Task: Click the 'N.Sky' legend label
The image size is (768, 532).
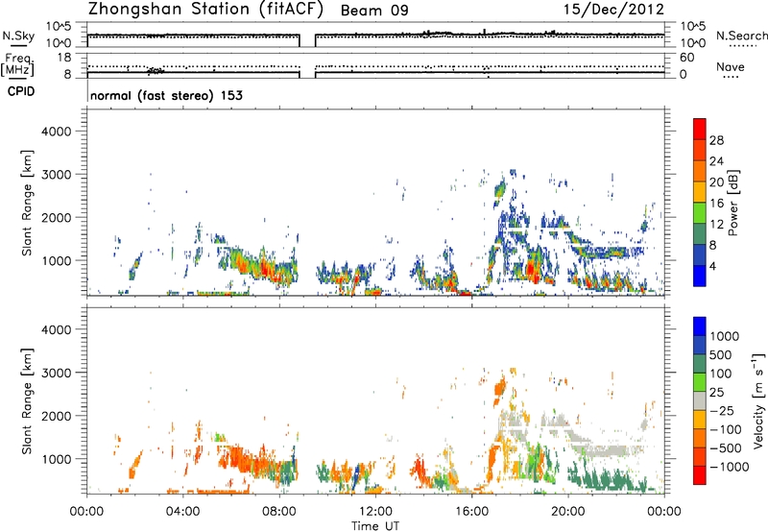Action: click(x=18, y=36)
